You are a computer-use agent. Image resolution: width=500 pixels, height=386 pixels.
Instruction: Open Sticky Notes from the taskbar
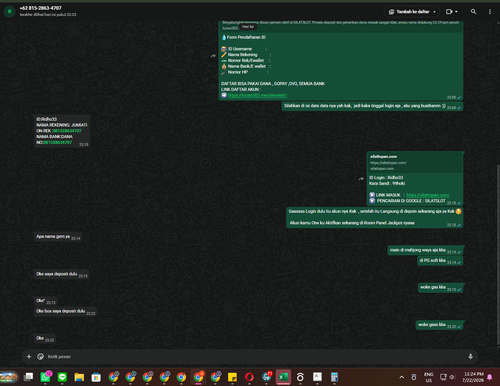pyautogui.click(x=232, y=377)
